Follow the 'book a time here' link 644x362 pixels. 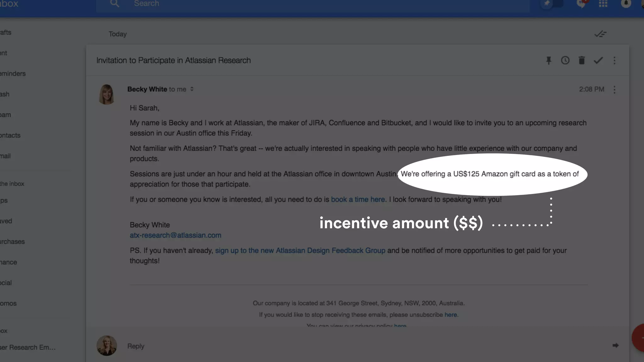pos(358,200)
